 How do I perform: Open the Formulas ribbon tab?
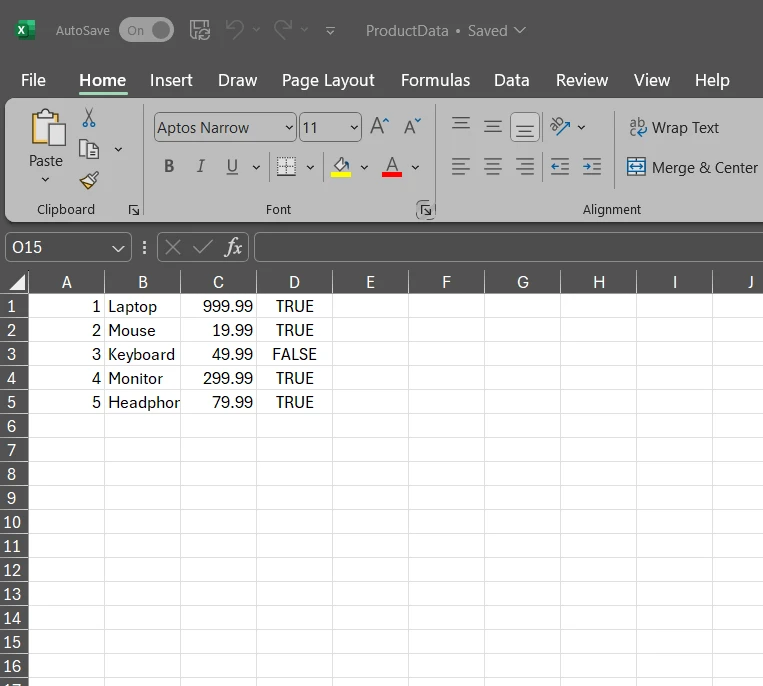point(435,80)
